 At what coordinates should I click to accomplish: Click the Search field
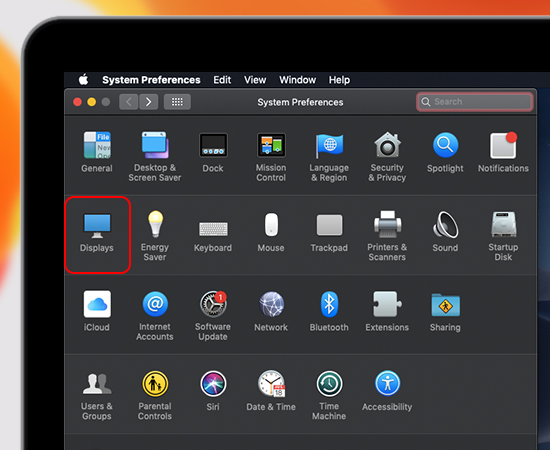pyautogui.click(x=475, y=102)
